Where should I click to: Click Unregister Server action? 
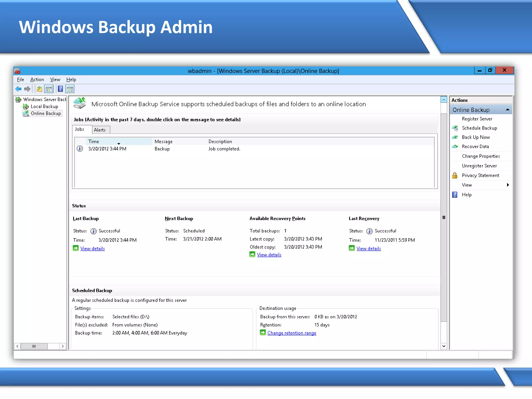pos(479,166)
